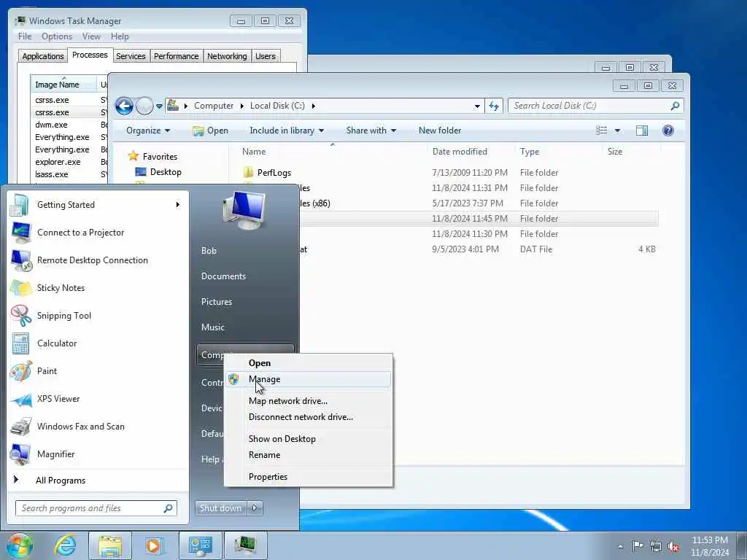Open Getting Started program icon
This screenshot has width=747, height=560.
[20, 205]
